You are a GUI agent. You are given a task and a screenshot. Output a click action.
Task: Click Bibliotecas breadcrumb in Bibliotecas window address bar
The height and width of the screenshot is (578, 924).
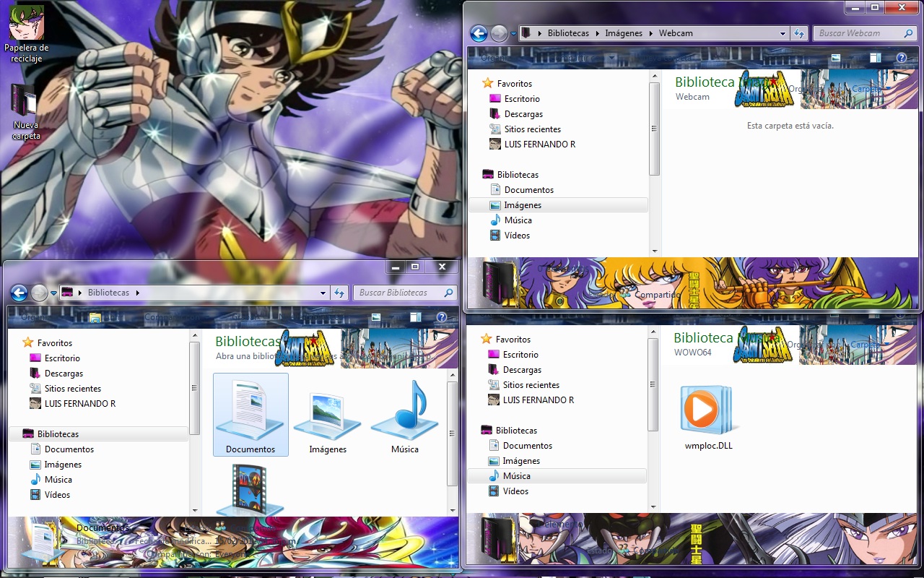point(108,293)
